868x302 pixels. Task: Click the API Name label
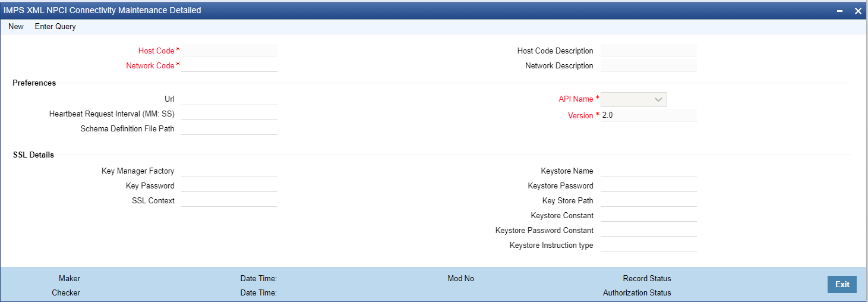(576, 99)
